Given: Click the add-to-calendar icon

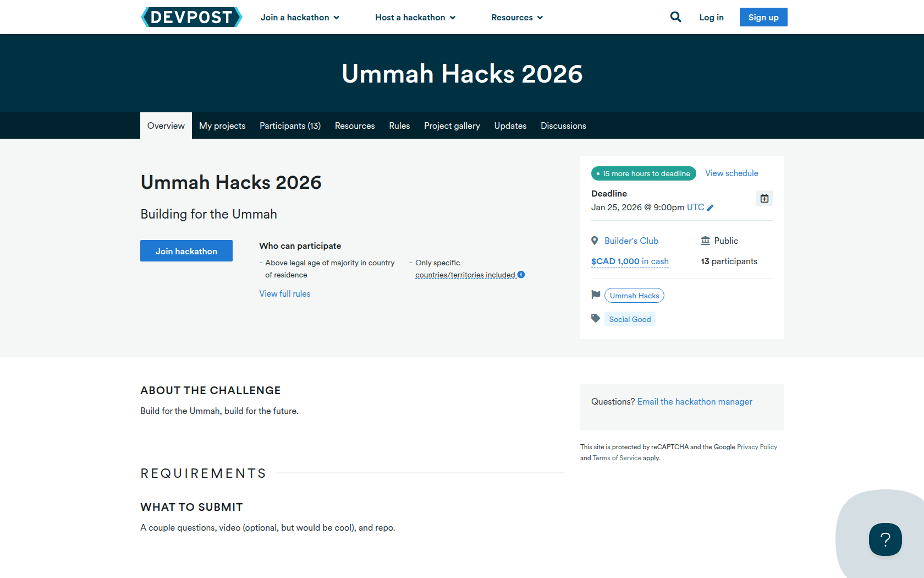Looking at the screenshot, I should [x=764, y=198].
